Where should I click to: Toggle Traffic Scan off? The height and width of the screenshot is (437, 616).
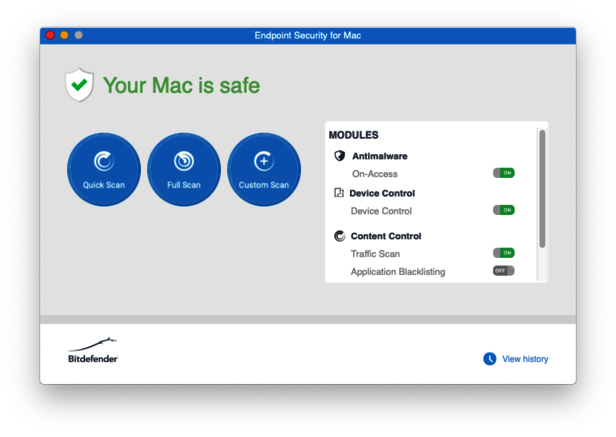(x=503, y=253)
